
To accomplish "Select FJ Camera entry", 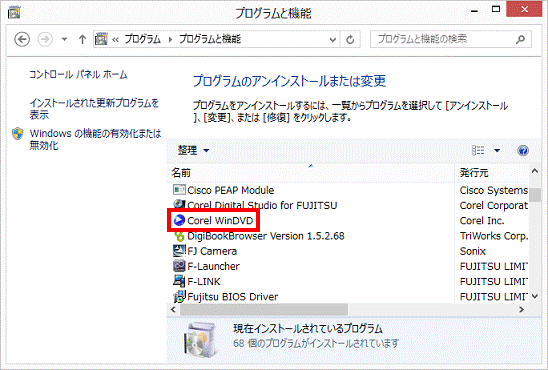I will pos(212,251).
